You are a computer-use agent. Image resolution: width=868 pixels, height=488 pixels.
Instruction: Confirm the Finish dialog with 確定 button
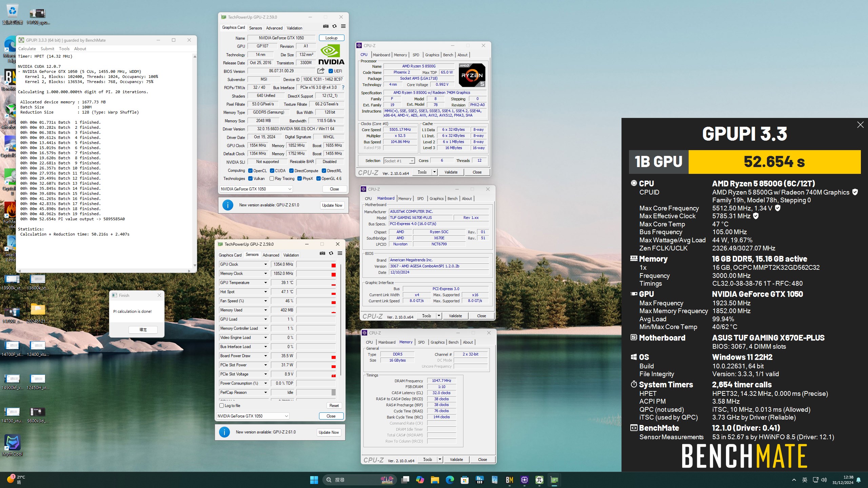[143, 329]
